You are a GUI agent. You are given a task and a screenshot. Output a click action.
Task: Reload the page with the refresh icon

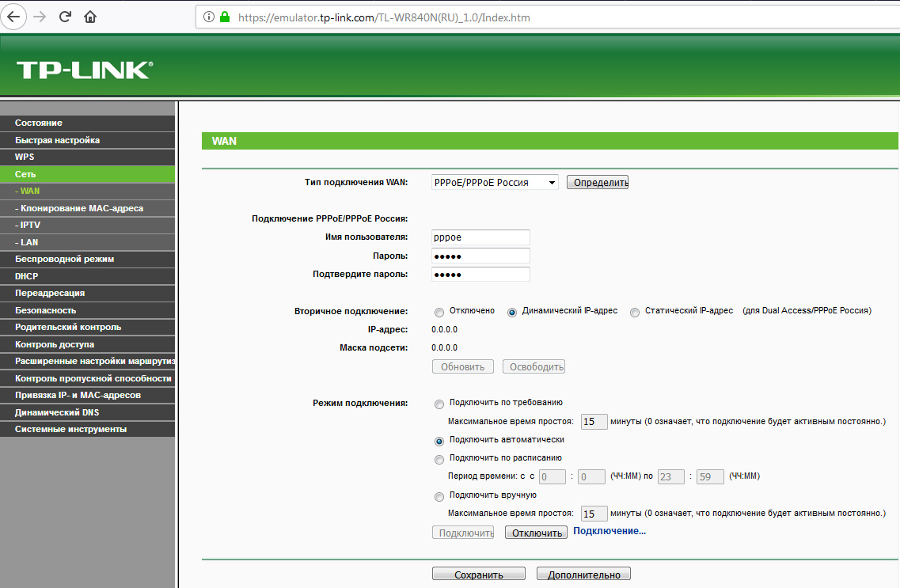(x=65, y=17)
